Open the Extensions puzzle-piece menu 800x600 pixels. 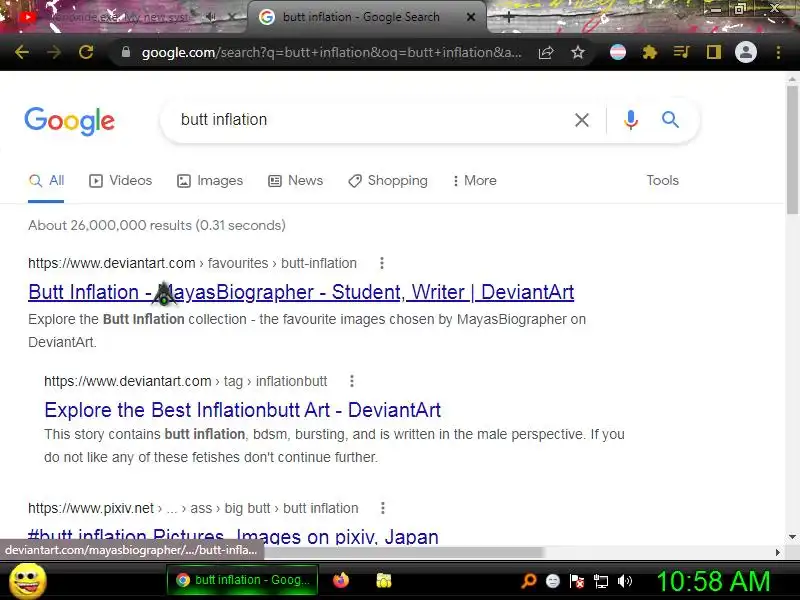[x=649, y=52]
